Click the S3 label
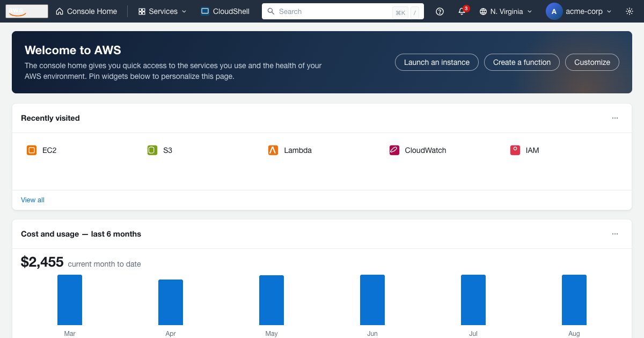The width and height of the screenshot is (644, 338). point(168,150)
